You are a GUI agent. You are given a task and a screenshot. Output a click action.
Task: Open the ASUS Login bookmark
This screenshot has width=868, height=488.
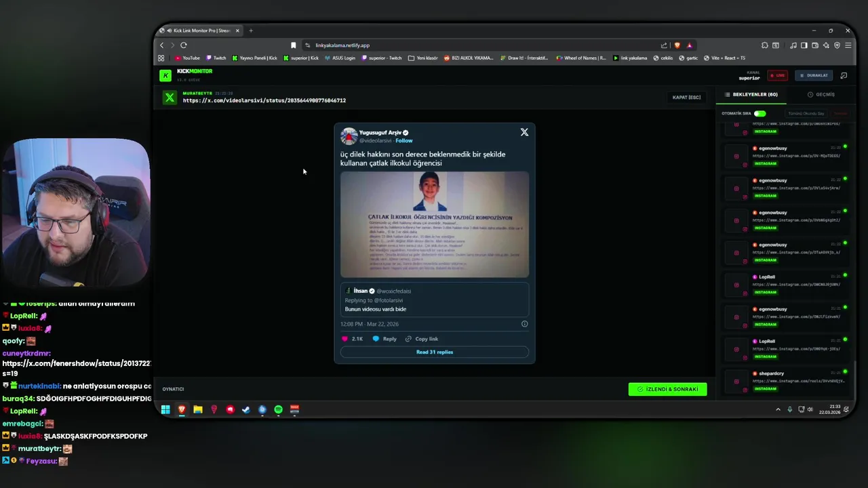point(340,58)
